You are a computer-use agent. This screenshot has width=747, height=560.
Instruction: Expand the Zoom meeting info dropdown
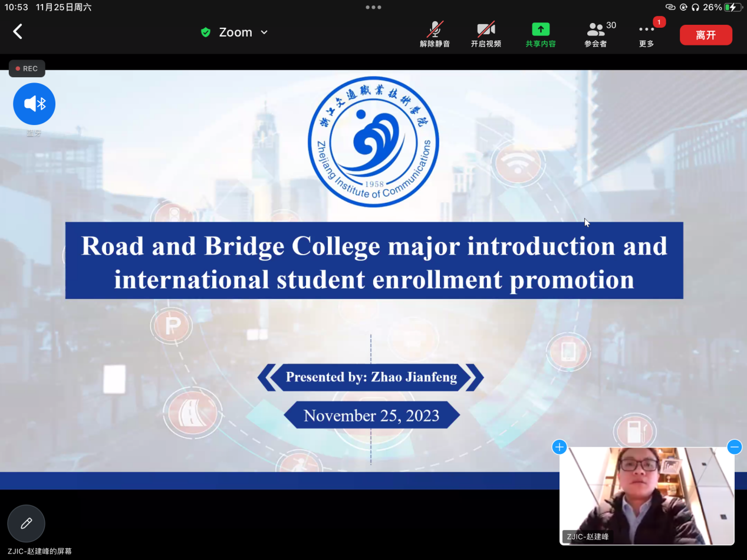pos(264,32)
